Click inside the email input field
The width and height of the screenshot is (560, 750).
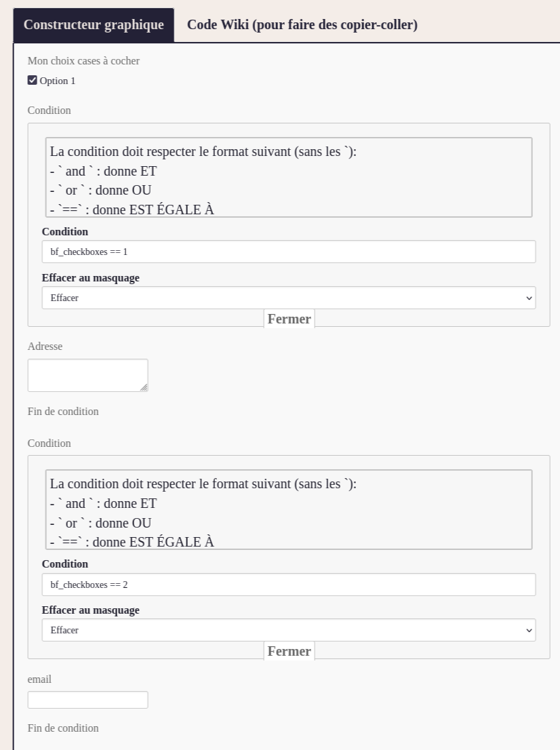[88, 700]
